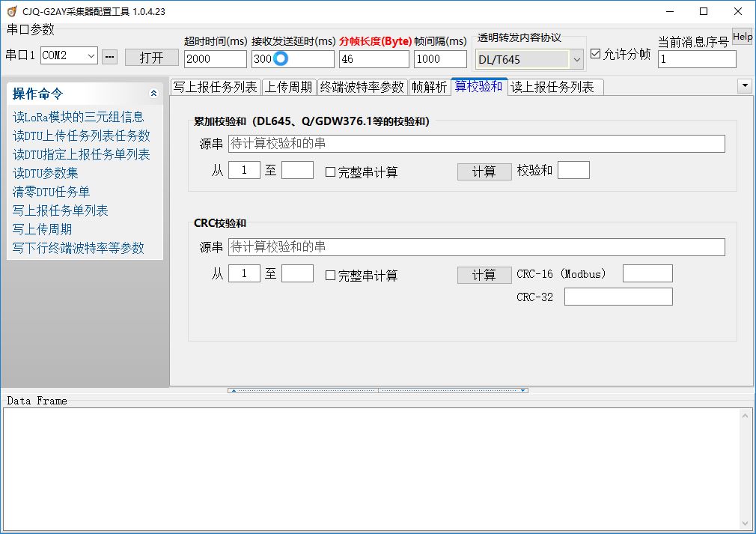
Task: Click the Help icon at top right
Action: coord(742,36)
